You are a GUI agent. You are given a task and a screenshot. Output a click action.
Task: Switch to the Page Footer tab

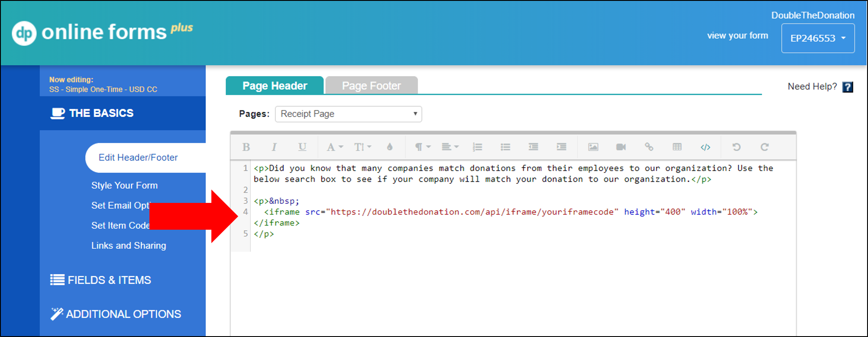tap(371, 86)
